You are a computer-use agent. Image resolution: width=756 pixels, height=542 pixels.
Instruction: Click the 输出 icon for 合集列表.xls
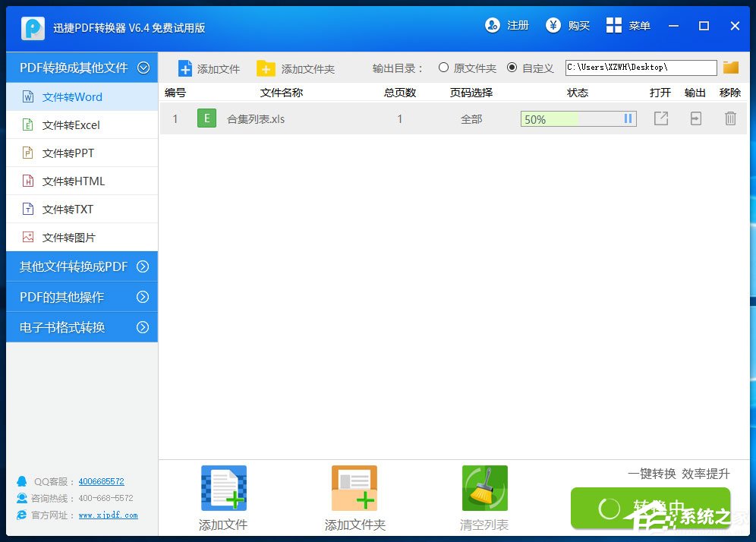(695, 118)
